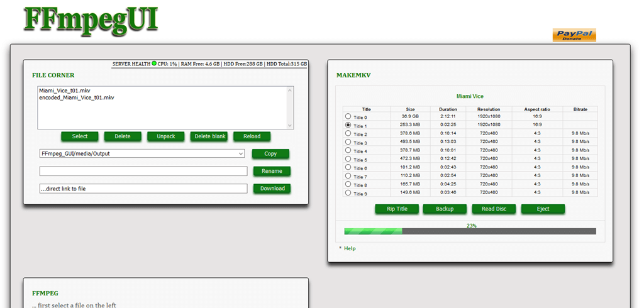
Task: Click the 36.9 GB size cell
Action: tap(410, 116)
